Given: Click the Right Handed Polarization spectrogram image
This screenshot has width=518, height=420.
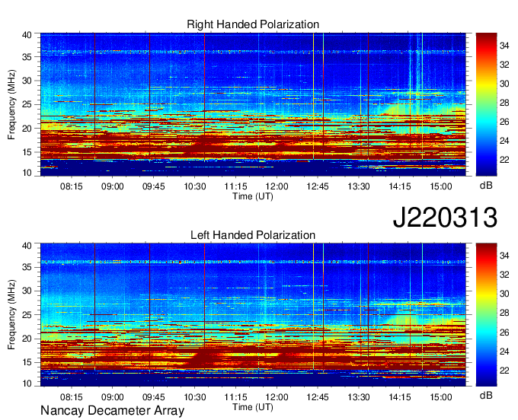Looking at the screenshot, I should (x=253, y=104).
